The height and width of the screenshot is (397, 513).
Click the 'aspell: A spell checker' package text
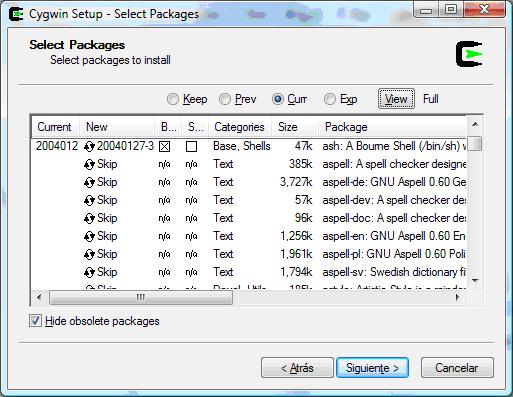(x=394, y=164)
